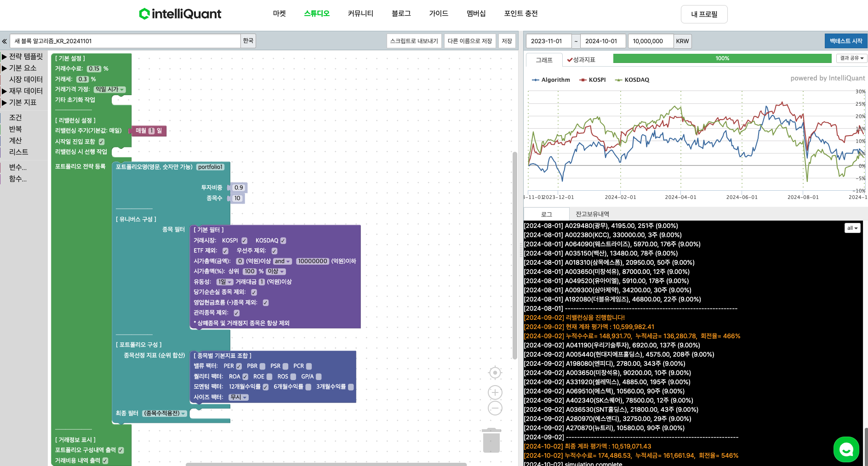Image resolution: width=868 pixels, height=466 pixels.
Task: Zoom out of the block workspace
Action: pyautogui.click(x=495, y=408)
